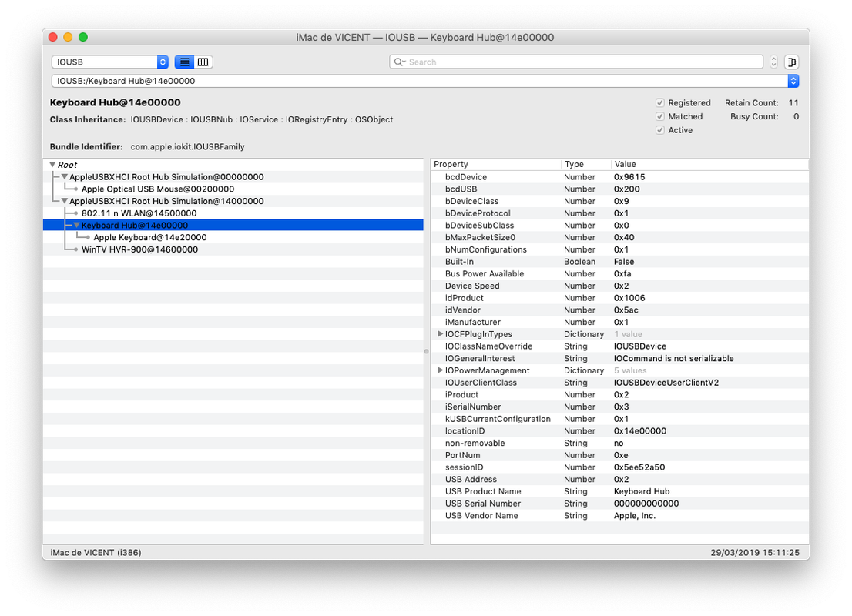Select 802.11 n WLAN@14500000 device
The image size is (852, 616).
[x=139, y=213]
